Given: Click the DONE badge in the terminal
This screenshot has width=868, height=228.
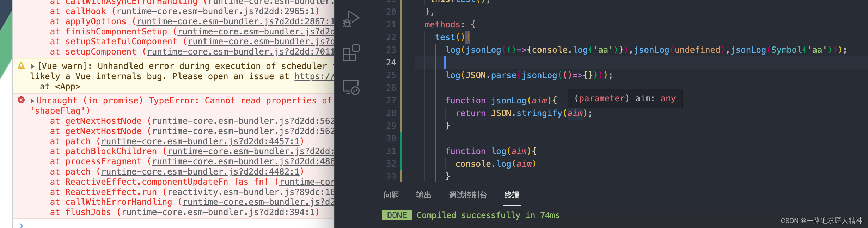Looking at the screenshot, I should tap(397, 215).
